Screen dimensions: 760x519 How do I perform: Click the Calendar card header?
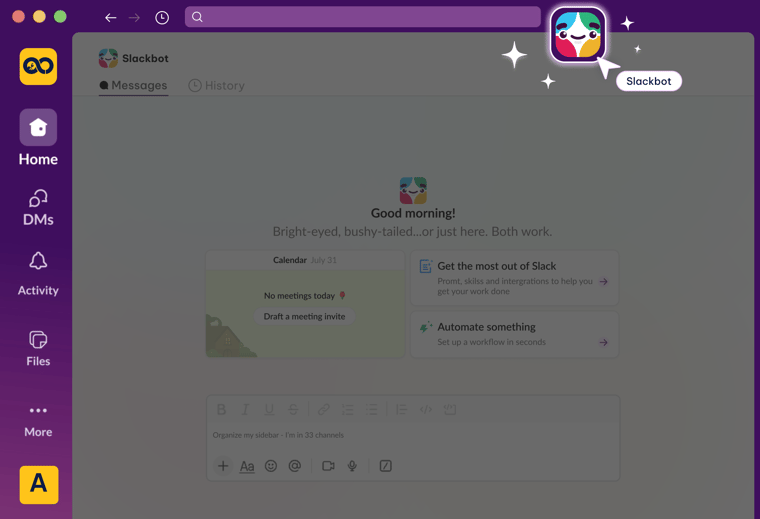pos(305,260)
